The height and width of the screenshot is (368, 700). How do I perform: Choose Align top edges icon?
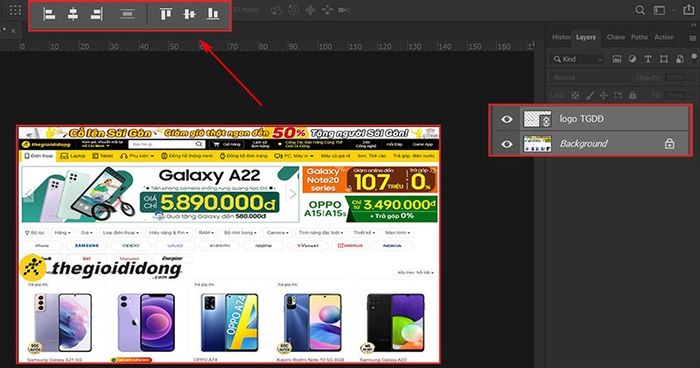166,14
